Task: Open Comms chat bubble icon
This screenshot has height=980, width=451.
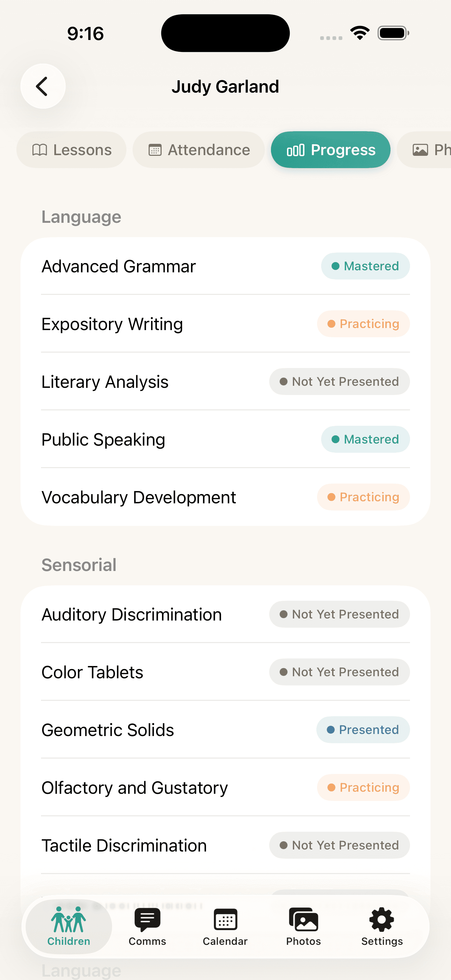Action: pos(147,919)
